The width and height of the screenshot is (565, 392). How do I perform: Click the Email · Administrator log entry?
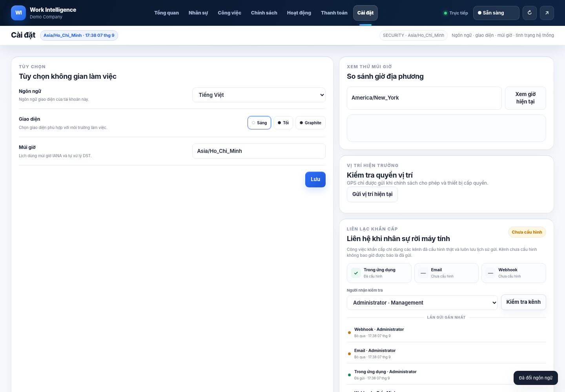[x=447, y=353]
